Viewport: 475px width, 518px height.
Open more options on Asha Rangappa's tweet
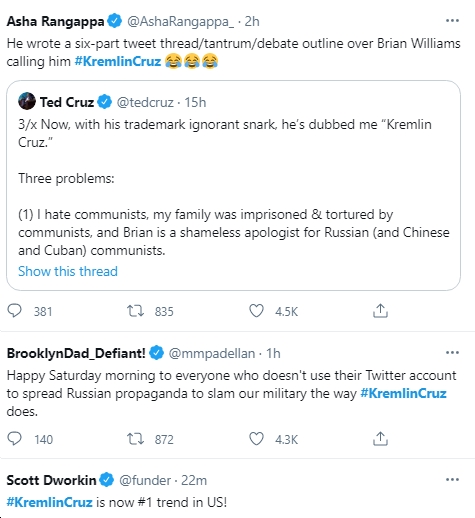[x=452, y=21]
